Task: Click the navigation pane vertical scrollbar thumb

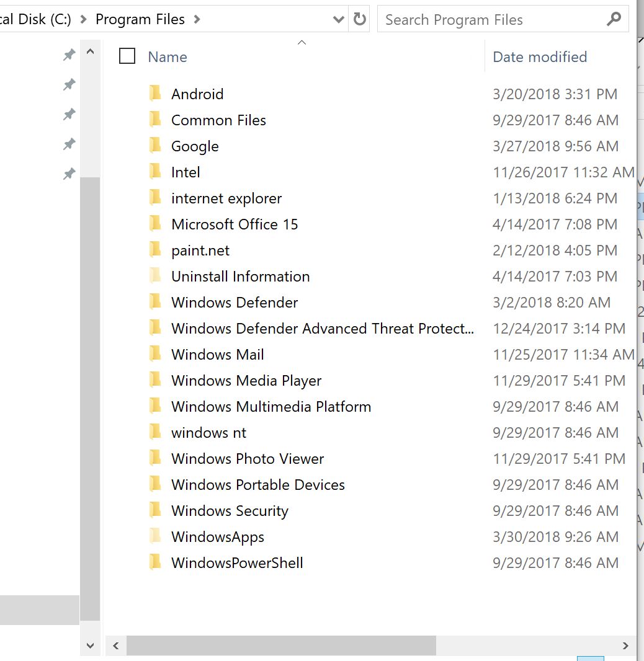Action: [90, 398]
